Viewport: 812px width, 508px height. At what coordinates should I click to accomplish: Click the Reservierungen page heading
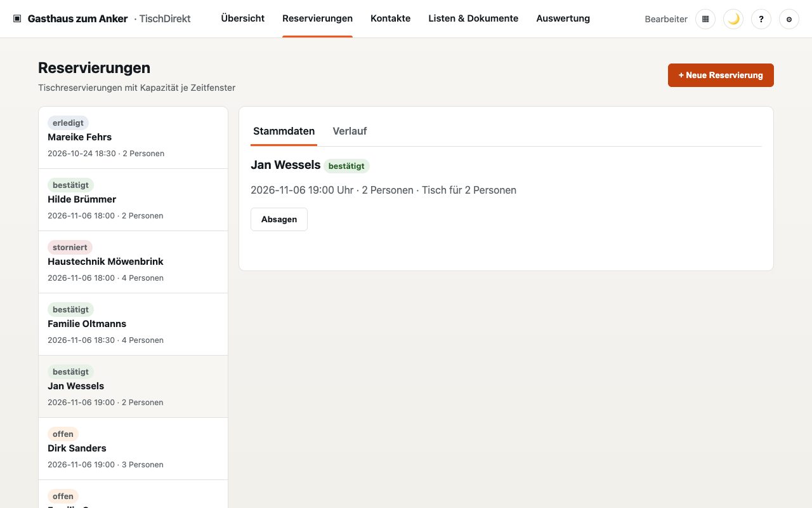click(x=94, y=68)
